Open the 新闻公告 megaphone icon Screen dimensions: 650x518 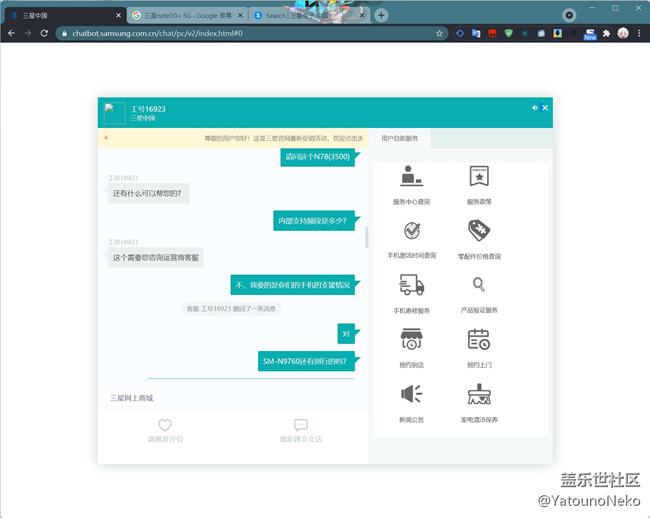(411, 394)
